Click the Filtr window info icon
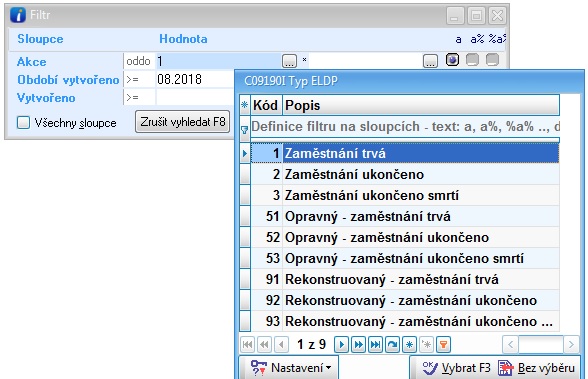The width and height of the screenshot is (588, 379). tap(18, 15)
